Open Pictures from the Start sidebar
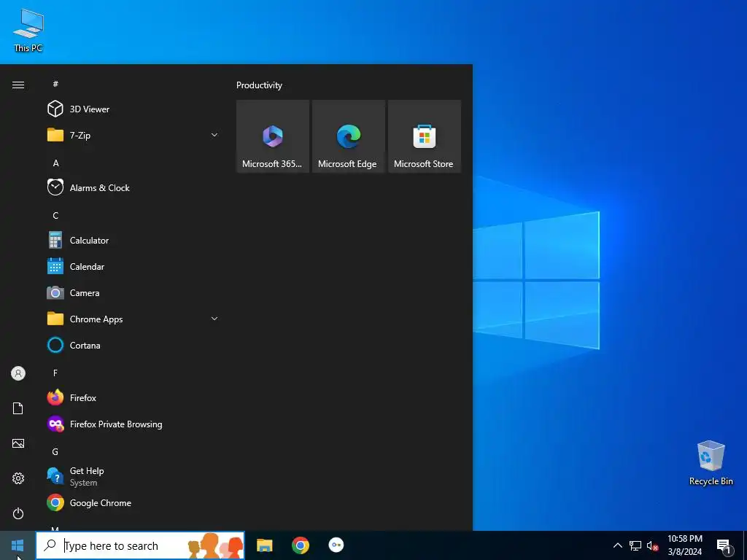 click(x=18, y=443)
